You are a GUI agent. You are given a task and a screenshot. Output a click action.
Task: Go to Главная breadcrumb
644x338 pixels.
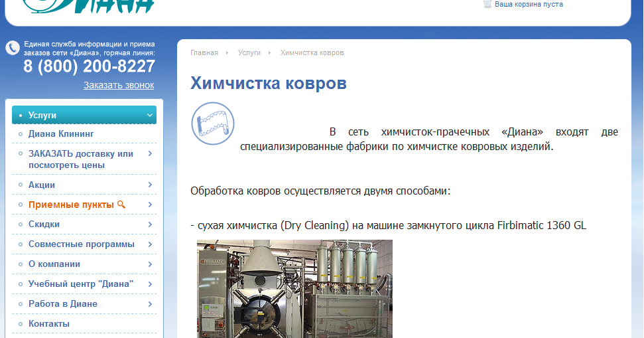204,52
